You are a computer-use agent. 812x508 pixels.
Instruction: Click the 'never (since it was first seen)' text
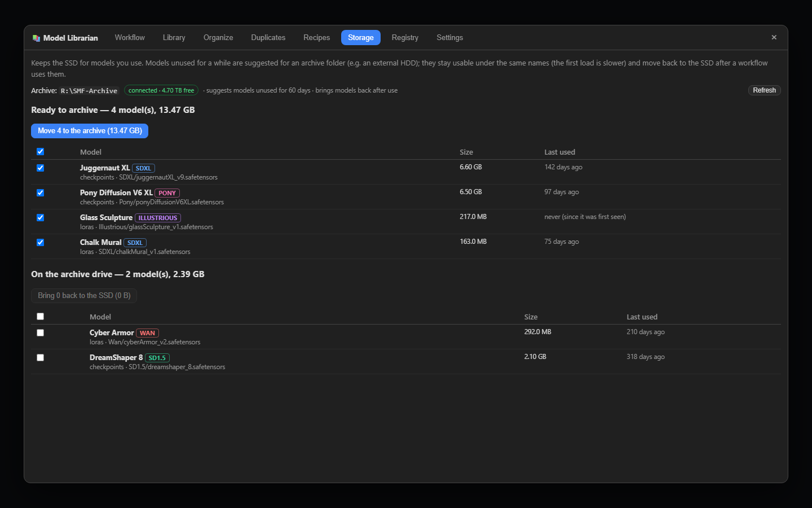pos(585,217)
